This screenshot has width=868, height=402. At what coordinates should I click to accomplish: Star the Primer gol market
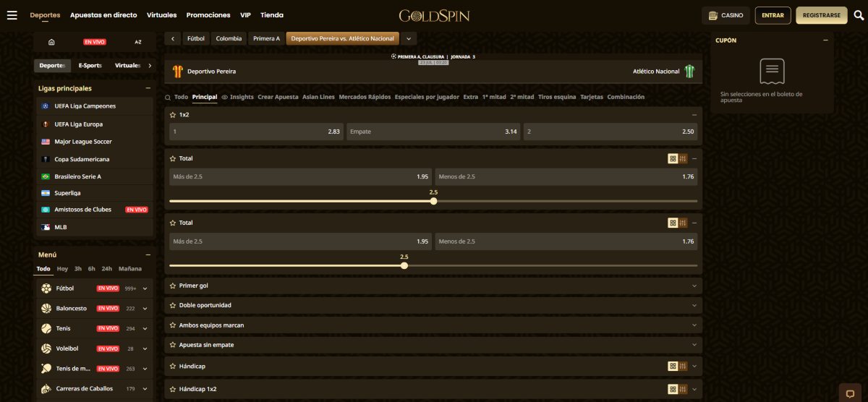(x=172, y=286)
